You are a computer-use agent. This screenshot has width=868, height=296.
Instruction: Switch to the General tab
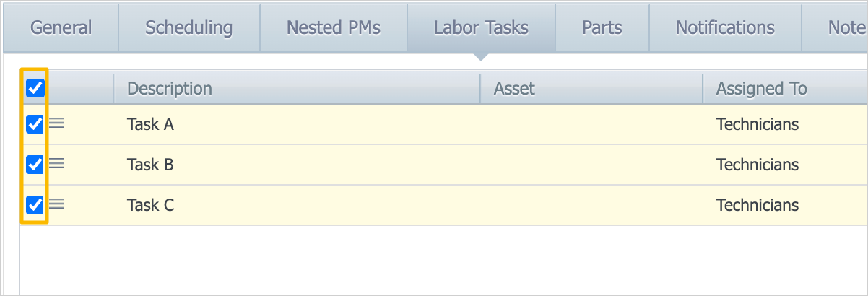(61, 28)
